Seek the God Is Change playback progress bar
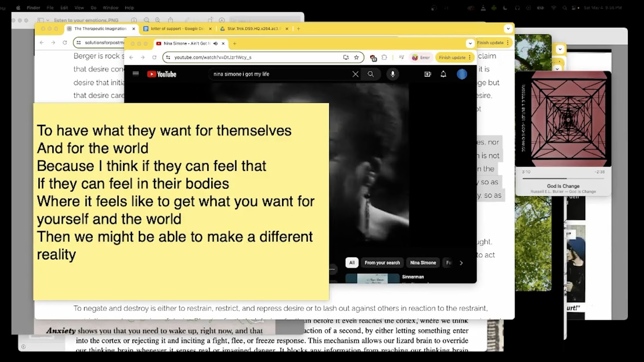The height and width of the screenshot is (362, 644). [563, 178]
